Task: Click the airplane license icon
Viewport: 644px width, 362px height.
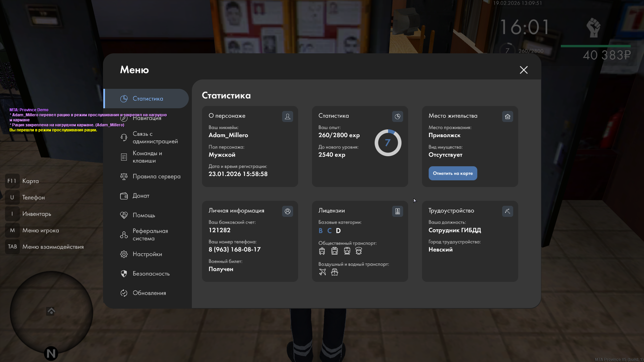Action: pos(322,272)
